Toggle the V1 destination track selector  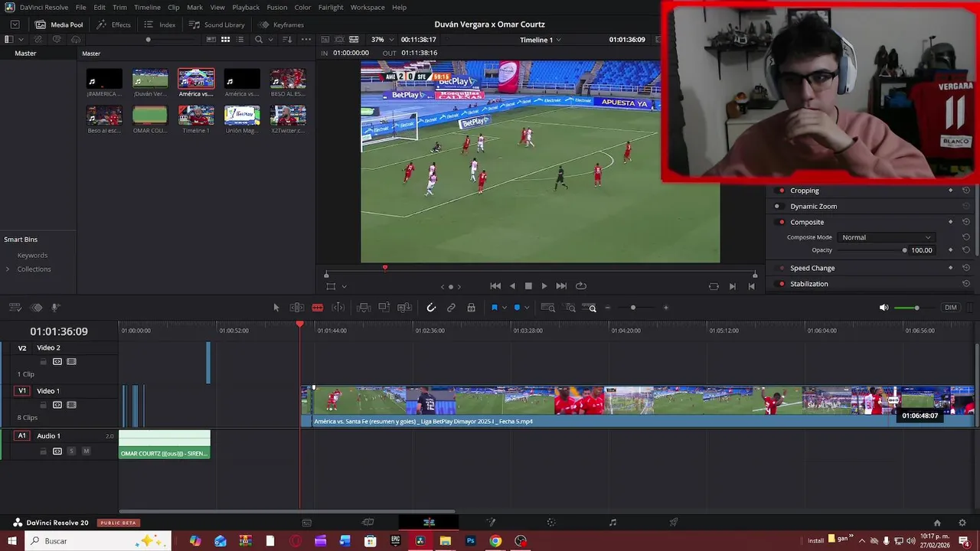pyautogui.click(x=22, y=391)
